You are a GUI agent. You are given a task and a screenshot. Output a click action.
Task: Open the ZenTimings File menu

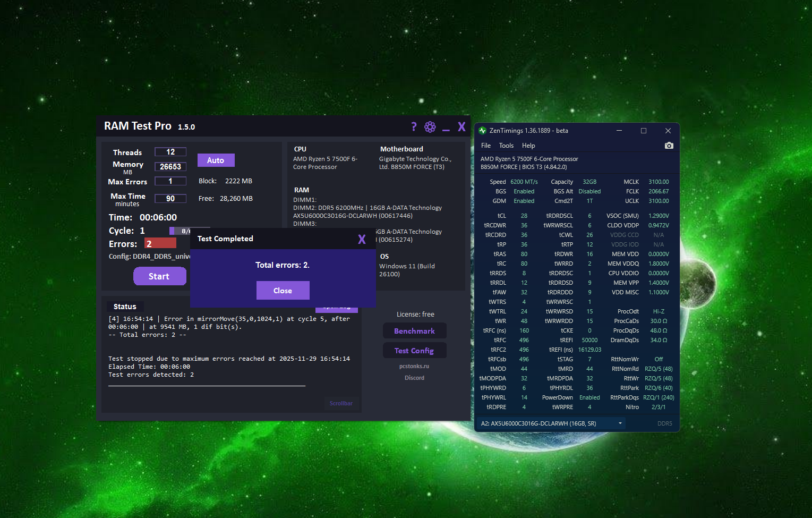point(486,146)
